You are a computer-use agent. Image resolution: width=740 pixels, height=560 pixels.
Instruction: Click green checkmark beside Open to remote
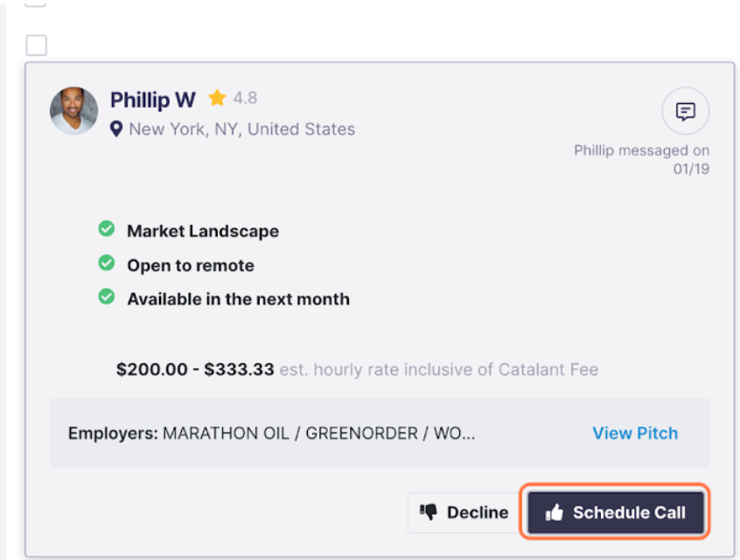tap(106, 262)
